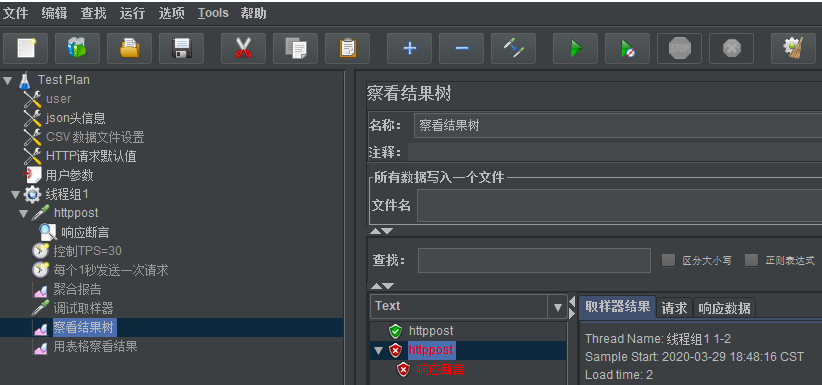Image resolution: width=822 pixels, height=385 pixels.
Task: Switch to the 取样器结果 tab
Action: [618, 307]
